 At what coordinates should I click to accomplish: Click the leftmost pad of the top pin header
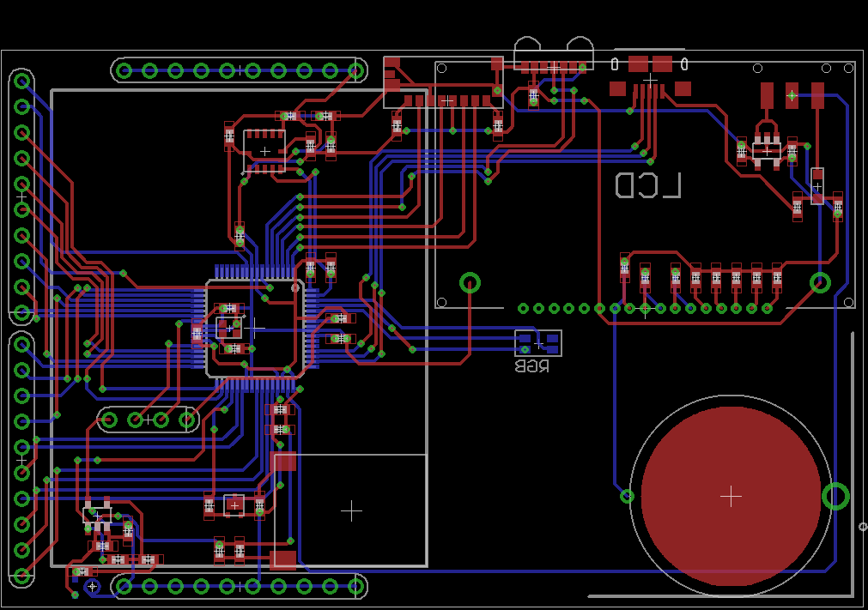click(124, 71)
